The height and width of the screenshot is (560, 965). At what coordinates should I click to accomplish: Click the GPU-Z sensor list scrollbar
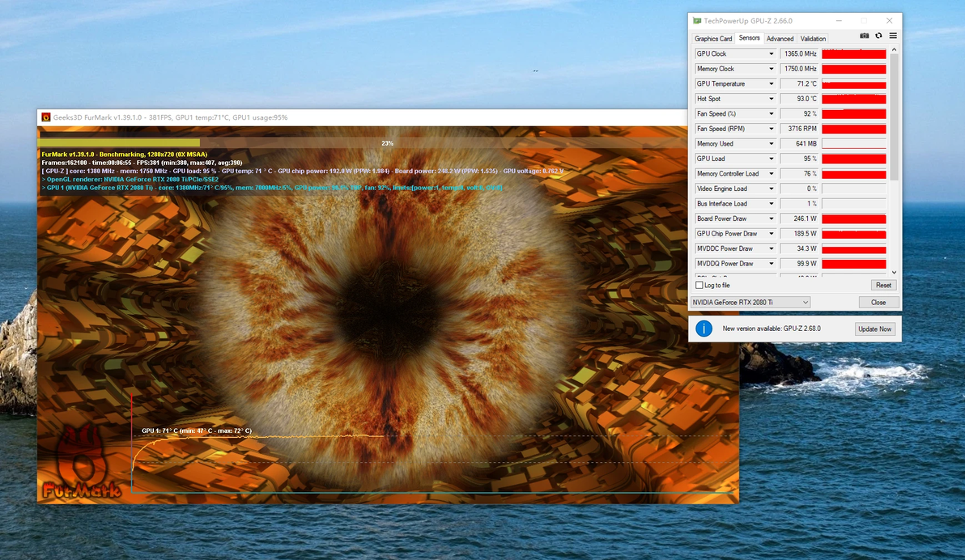(x=895, y=117)
